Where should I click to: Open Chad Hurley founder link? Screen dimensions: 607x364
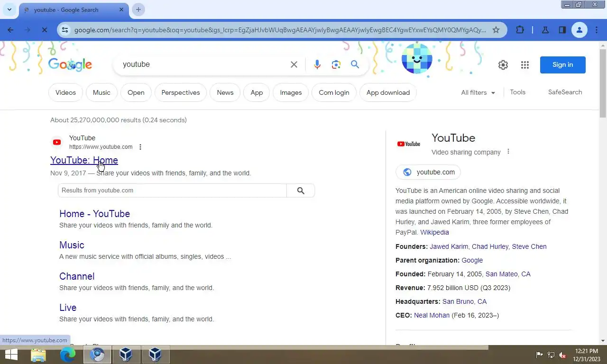pyautogui.click(x=490, y=246)
